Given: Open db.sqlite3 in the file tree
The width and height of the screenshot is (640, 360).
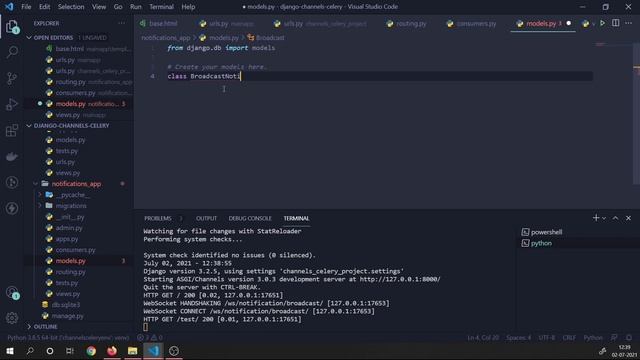Looking at the screenshot, I should 66,304.
